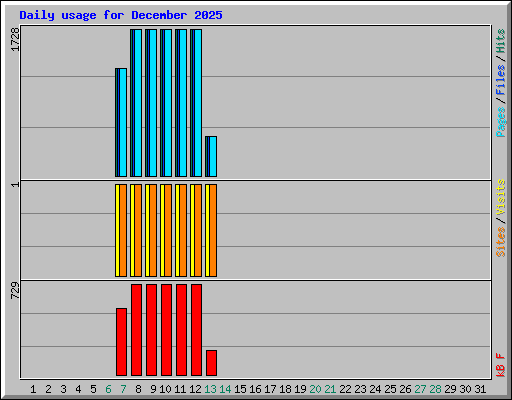Image resolution: width=512 pixels, height=400 pixels.
Task: Click day label 7 on x-axis
Action: (123, 389)
